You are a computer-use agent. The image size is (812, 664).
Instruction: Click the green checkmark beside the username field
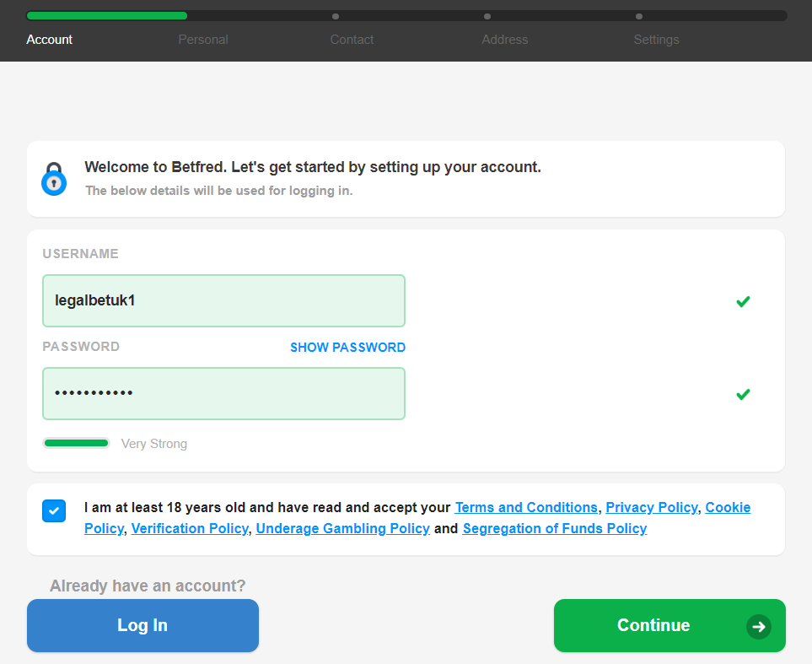click(743, 301)
